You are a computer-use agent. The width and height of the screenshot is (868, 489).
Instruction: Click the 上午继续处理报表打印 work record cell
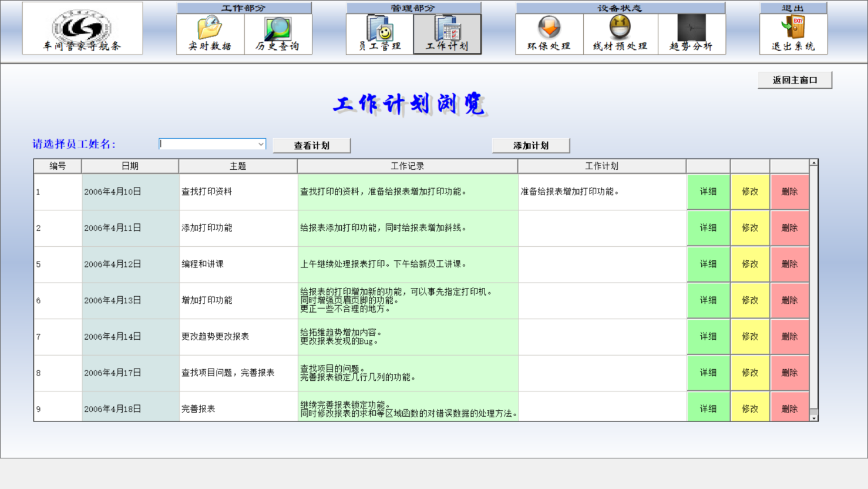(x=408, y=264)
